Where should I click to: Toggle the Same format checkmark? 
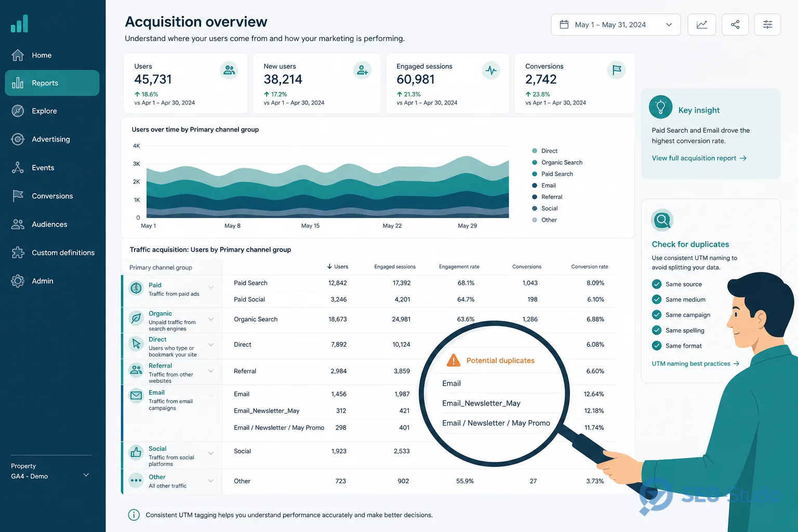[x=657, y=345]
